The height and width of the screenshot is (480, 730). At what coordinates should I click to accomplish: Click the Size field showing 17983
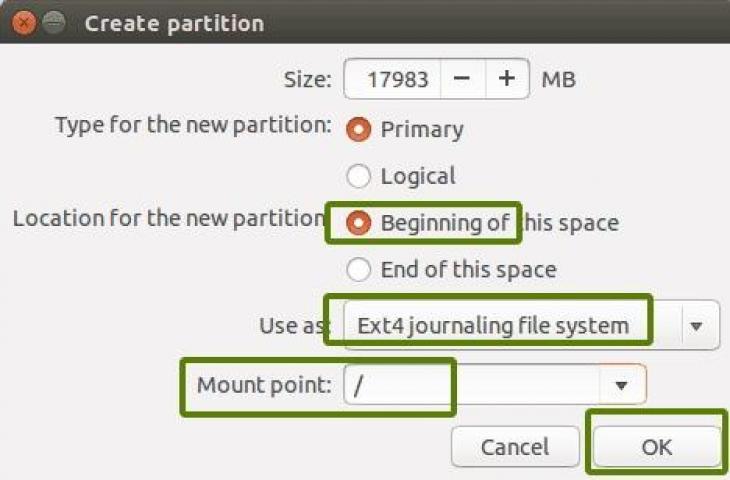click(392, 79)
